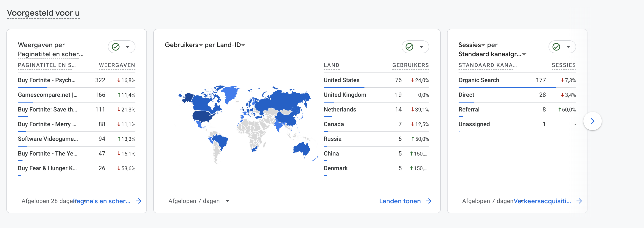The image size is (644, 228).
Task: Select the United States country row
Action: (376, 81)
